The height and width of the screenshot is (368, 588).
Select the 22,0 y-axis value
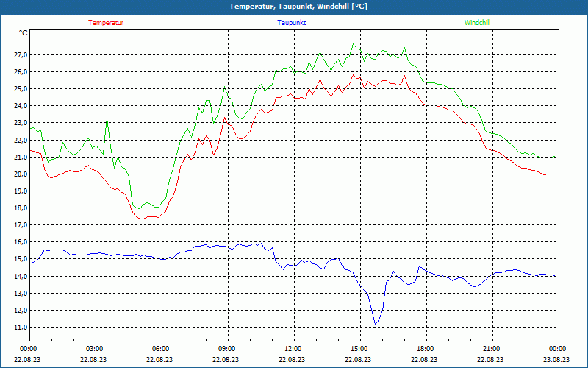tap(21, 140)
